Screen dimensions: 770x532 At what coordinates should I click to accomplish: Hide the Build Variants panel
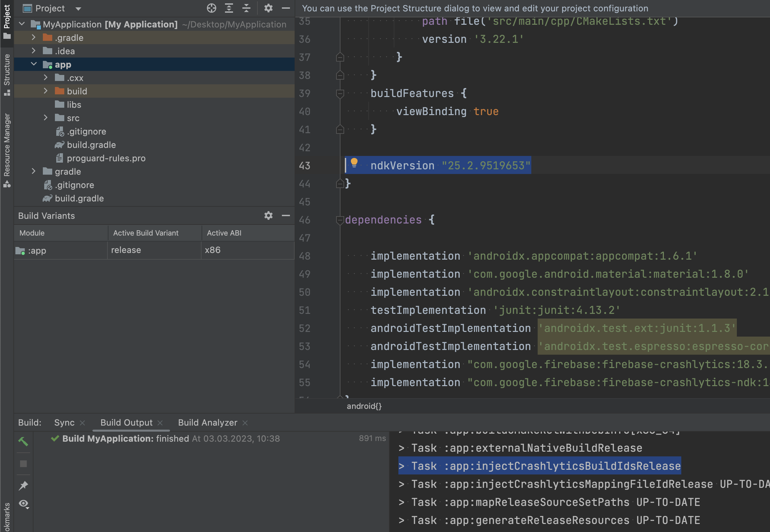[x=286, y=215]
